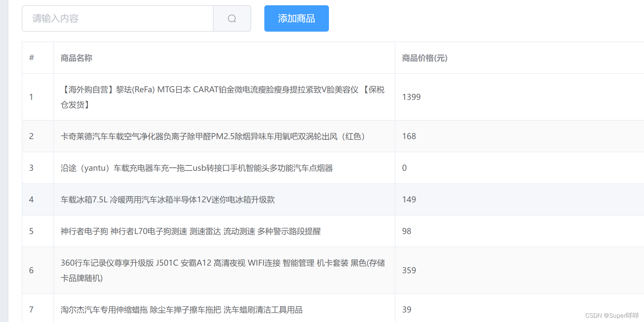Click the magnifier search icon
Screen dimensions: 644x322
pyautogui.click(x=232, y=18)
